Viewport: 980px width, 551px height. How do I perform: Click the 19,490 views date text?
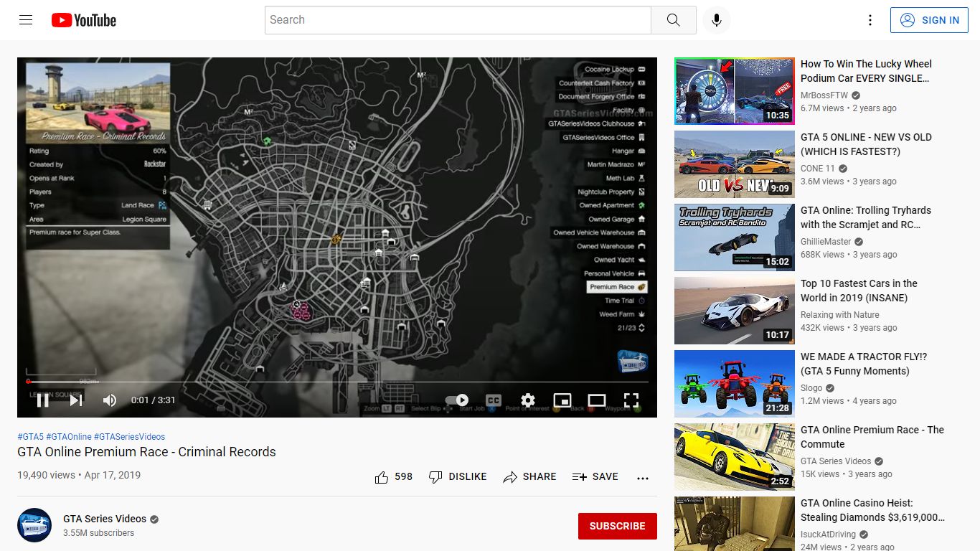pyautogui.click(x=79, y=475)
